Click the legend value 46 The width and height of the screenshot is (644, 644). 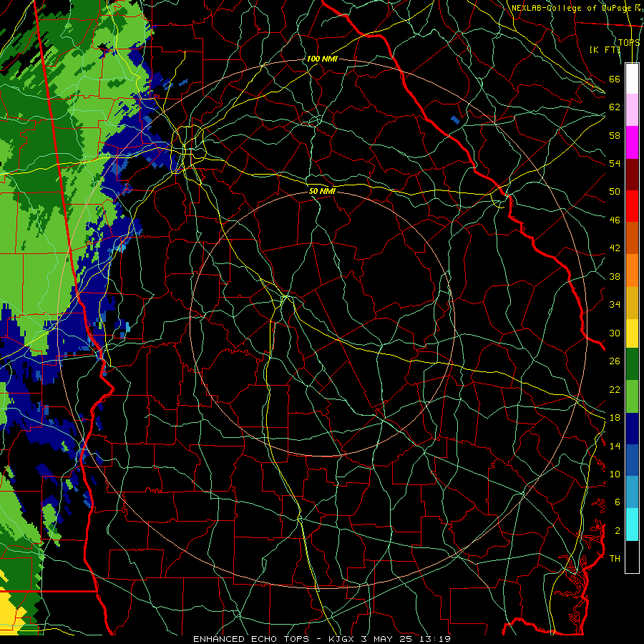click(615, 220)
